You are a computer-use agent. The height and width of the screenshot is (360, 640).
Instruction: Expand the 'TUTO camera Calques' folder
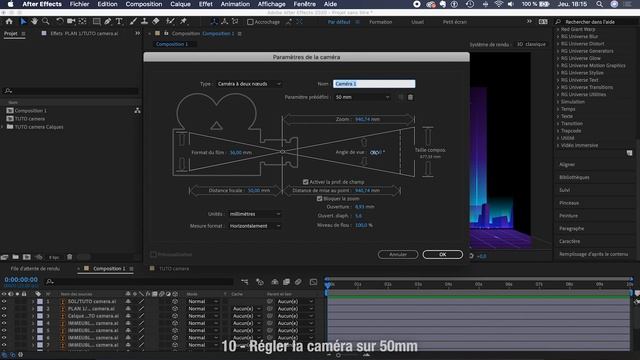pos(2,127)
